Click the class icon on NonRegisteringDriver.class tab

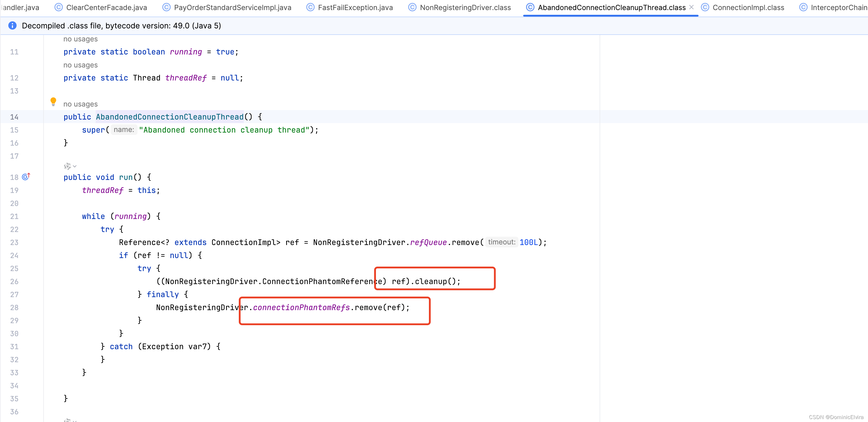412,7
